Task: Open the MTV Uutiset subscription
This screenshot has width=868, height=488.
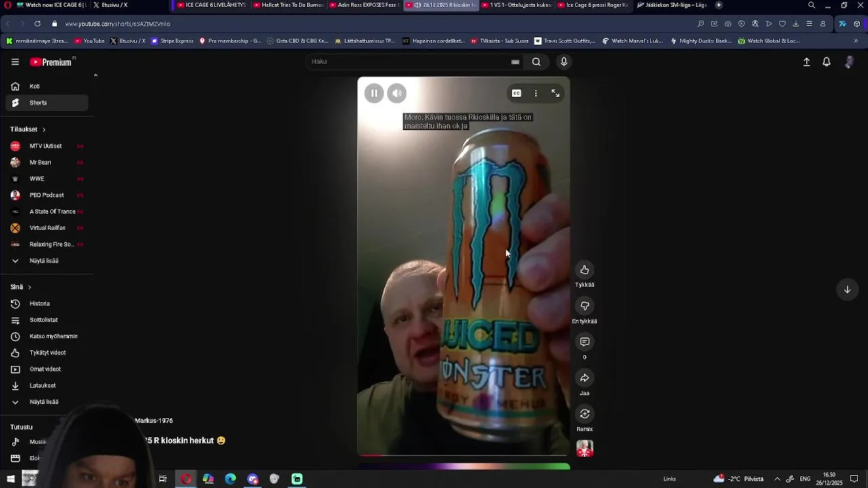Action: point(47,146)
